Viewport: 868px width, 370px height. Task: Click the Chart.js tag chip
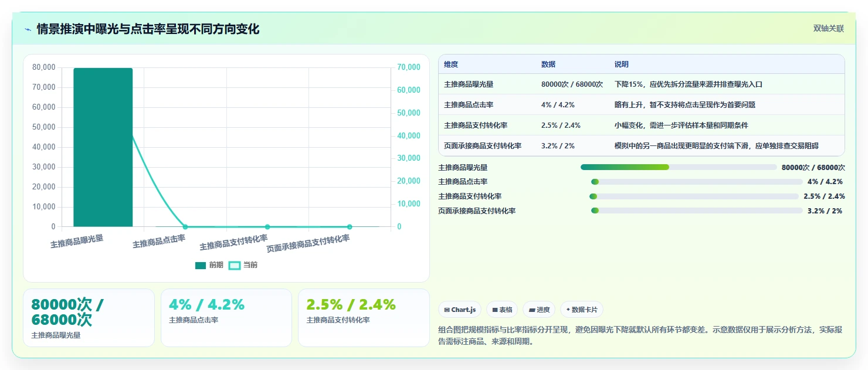pyautogui.click(x=460, y=310)
